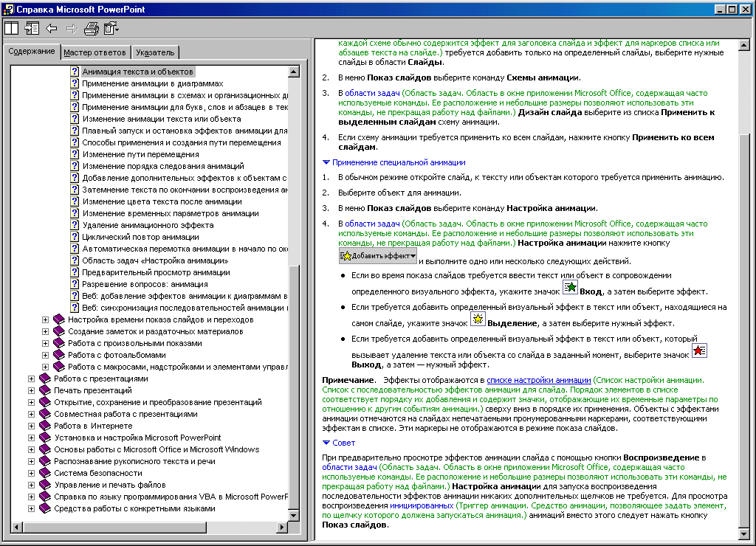Print topic using the printer icon
The height and width of the screenshot is (546, 756).
[x=91, y=29]
